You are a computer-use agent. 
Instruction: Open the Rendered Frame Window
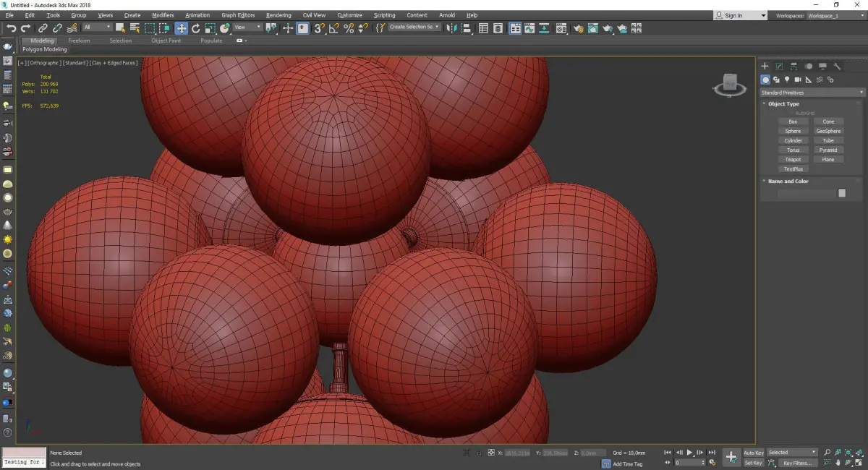coord(593,28)
